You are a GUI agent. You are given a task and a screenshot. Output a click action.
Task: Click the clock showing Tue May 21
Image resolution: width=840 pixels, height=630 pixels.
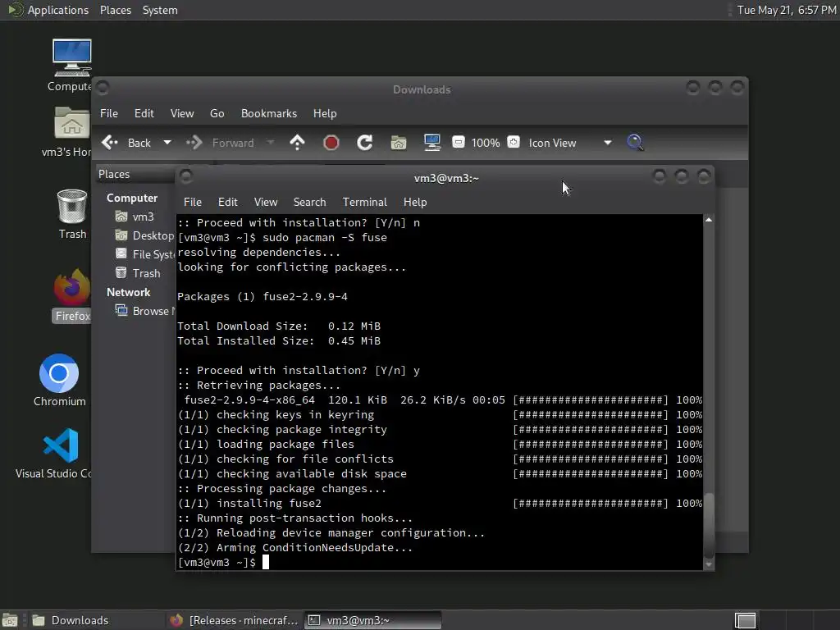click(x=787, y=10)
